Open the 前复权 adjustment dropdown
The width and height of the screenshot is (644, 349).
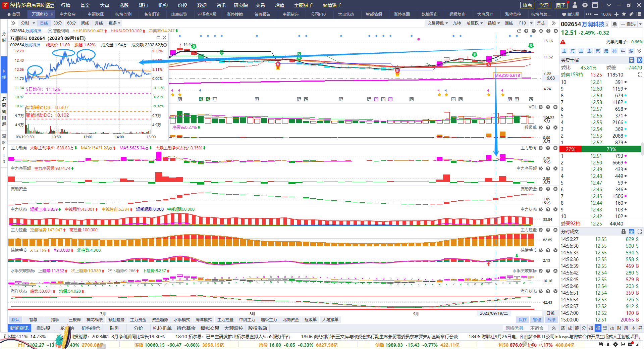(x=475, y=23)
